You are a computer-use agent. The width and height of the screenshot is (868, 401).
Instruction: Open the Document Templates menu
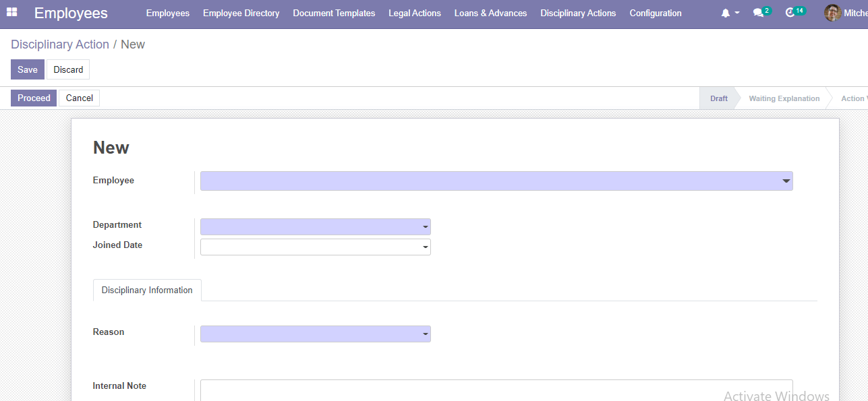click(334, 13)
